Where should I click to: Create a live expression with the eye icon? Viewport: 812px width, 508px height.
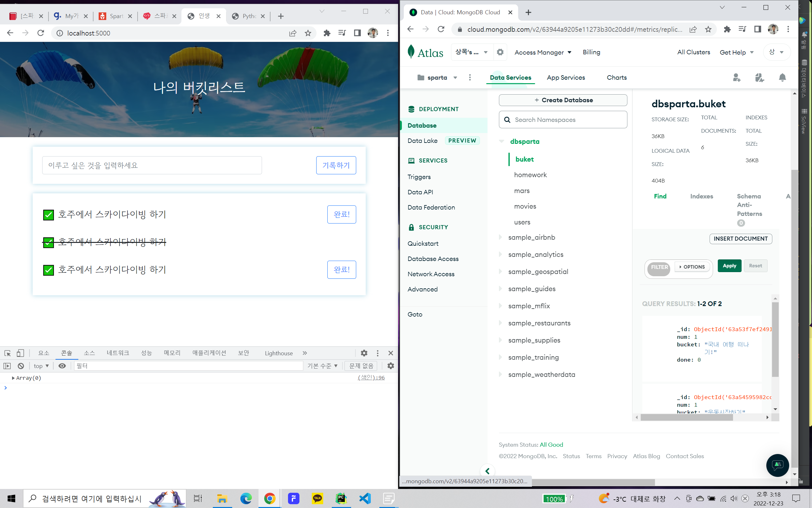click(x=62, y=366)
